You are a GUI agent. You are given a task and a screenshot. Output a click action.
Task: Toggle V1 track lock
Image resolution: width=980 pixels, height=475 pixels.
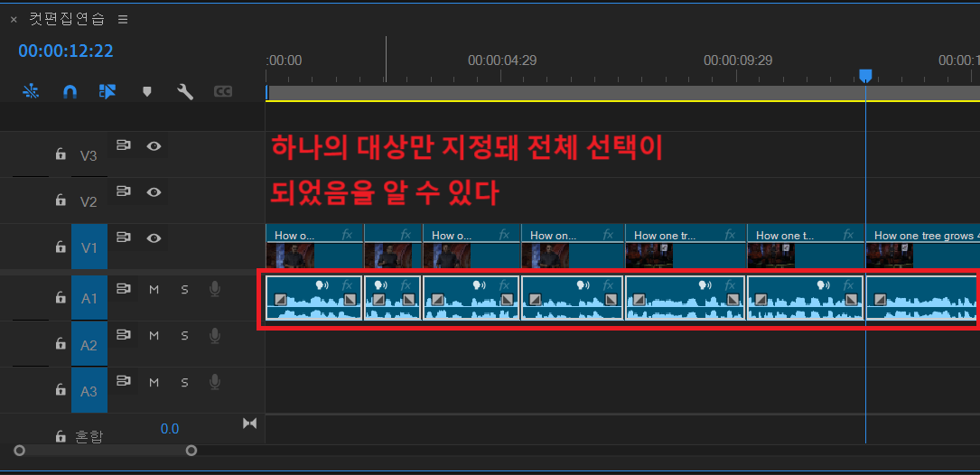click(x=61, y=247)
